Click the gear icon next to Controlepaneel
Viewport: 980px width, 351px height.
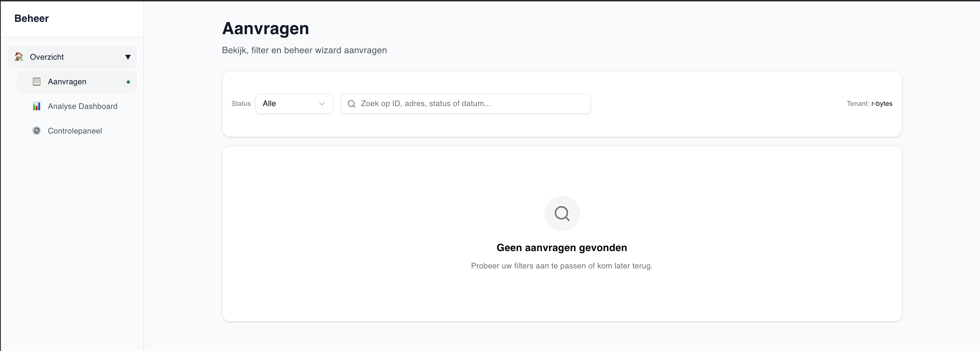click(37, 131)
